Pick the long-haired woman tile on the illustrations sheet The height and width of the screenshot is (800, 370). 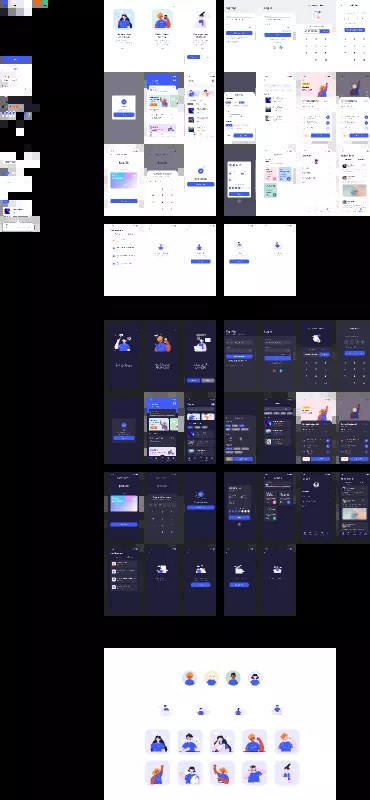(157, 742)
